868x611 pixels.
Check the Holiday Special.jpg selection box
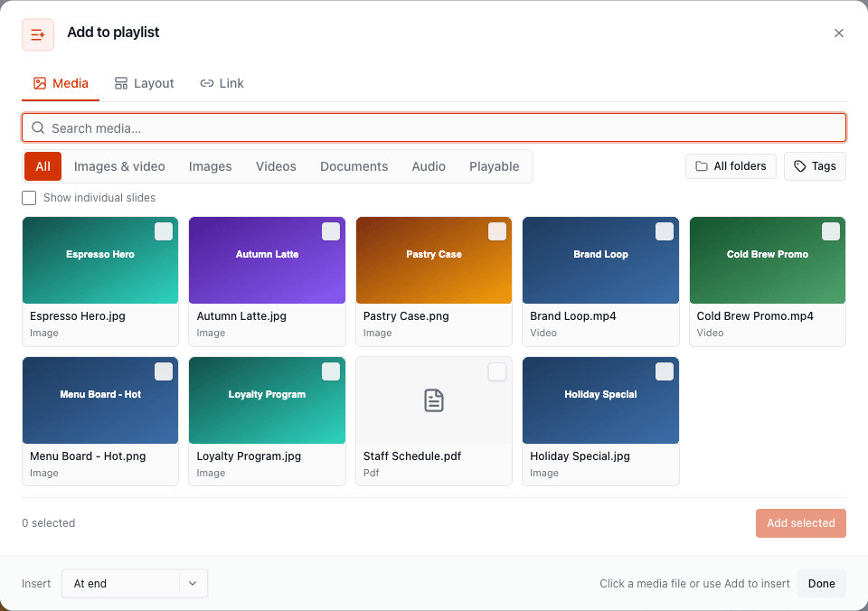click(664, 371)
